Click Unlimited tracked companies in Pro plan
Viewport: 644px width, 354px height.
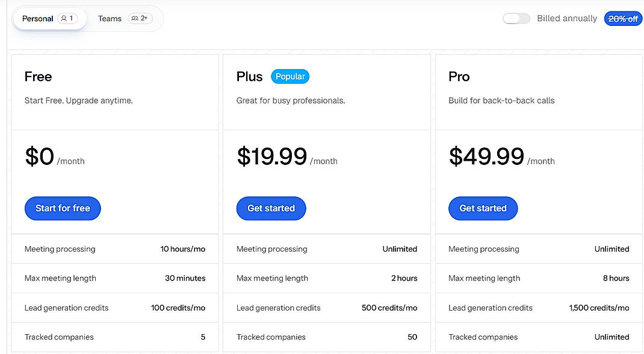pos(611,337)
